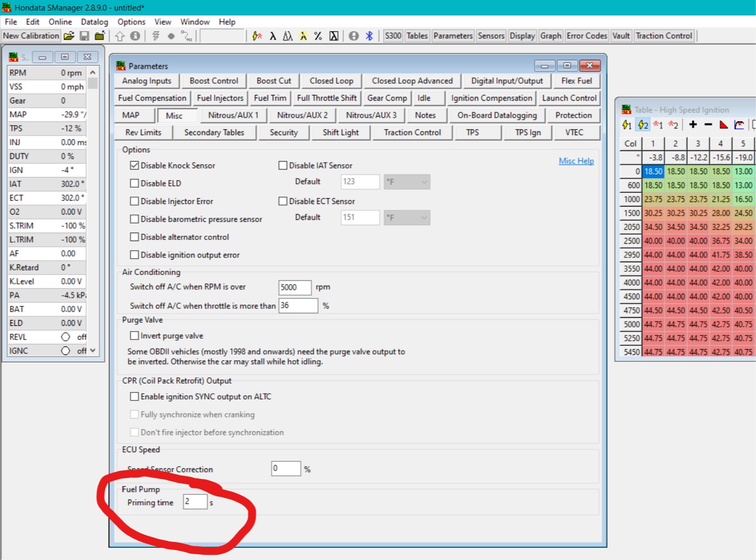Check Disable alternator control box

tap(135, 237)
